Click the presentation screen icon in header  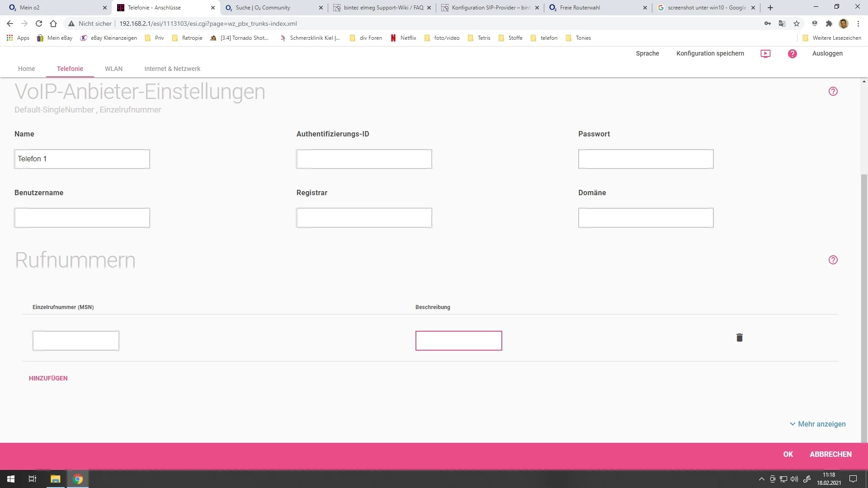pos(765,54)
